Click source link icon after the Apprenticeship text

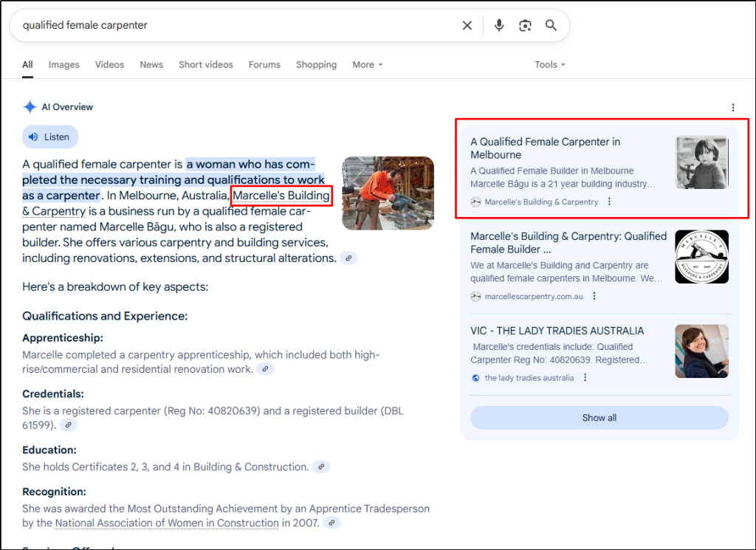coord(265,369)
